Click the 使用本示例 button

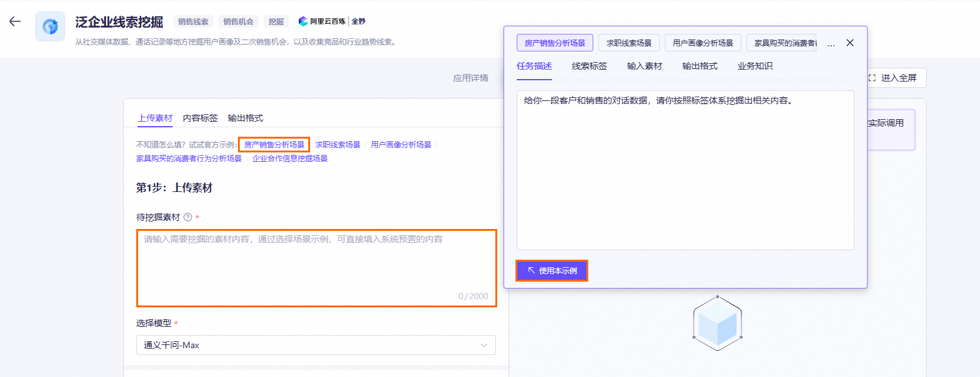pyautogui.click(x=552, y=270)
